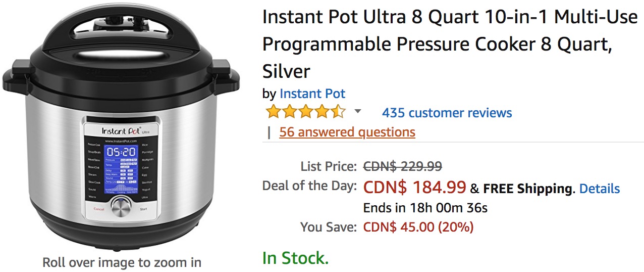
Task: Click the Roll over image to zoom caption
Action: pos(122,263)
